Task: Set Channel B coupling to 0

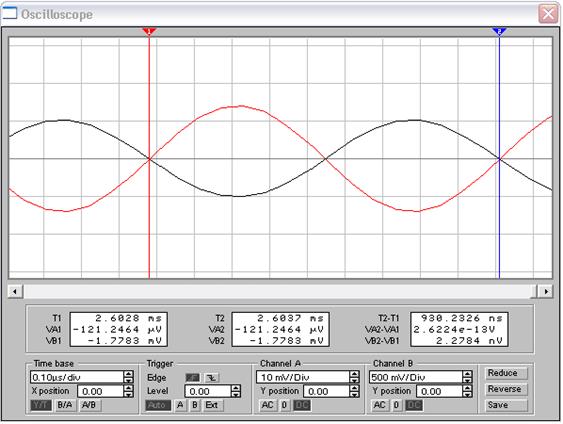Action: [396, 405]
